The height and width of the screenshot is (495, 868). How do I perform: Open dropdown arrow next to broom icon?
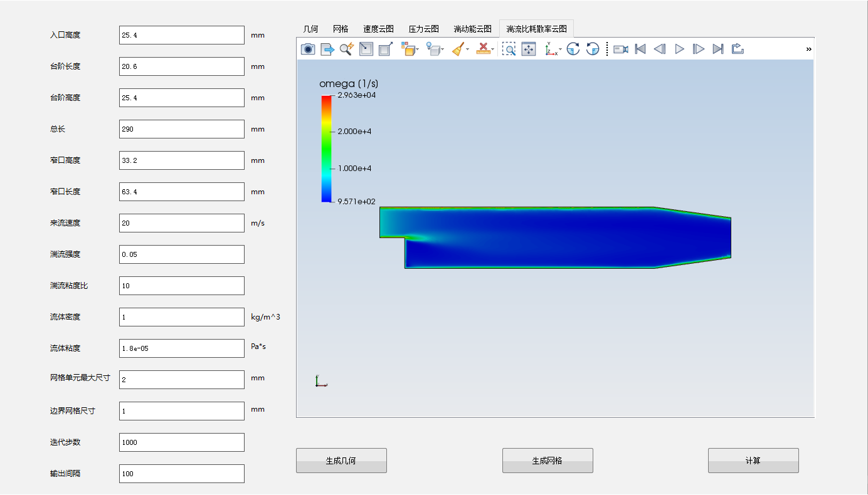click(x=468, y=49)
